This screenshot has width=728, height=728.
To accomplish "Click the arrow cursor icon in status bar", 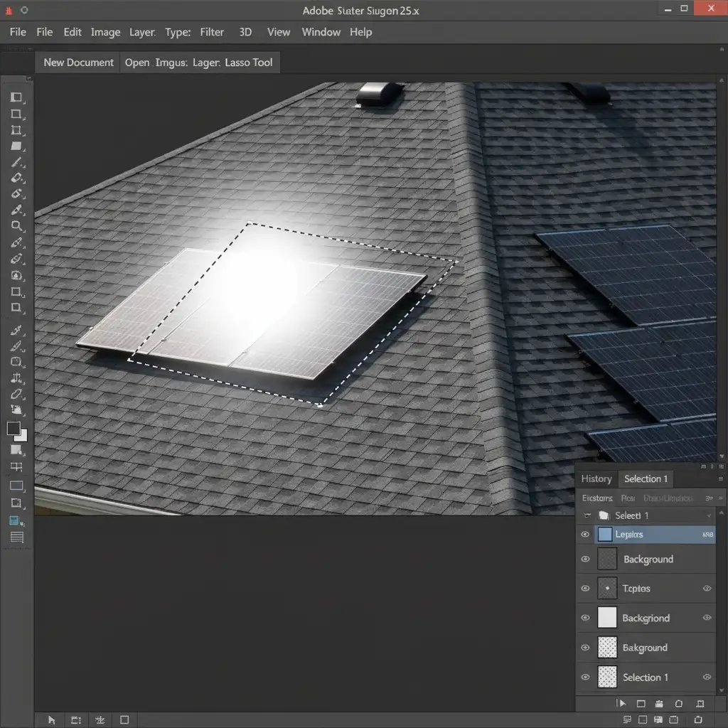I will (51, 720).
